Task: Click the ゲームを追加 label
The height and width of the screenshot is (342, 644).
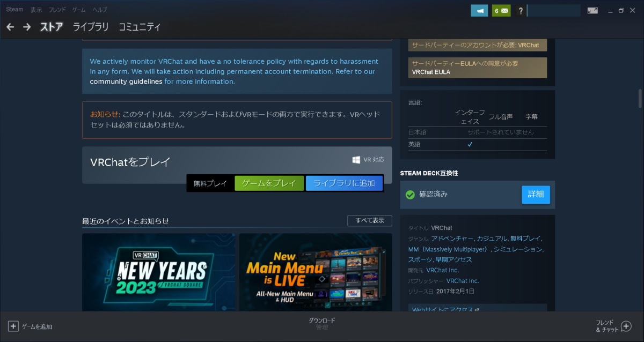Action: pyautogui.click(x=37, y=326)
